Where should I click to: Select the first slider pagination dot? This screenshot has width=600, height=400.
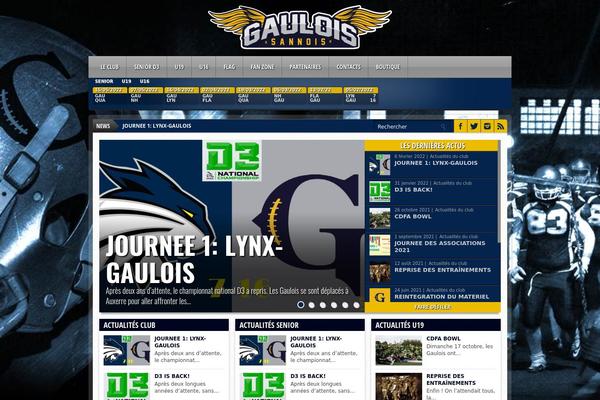tap(301, 305)
